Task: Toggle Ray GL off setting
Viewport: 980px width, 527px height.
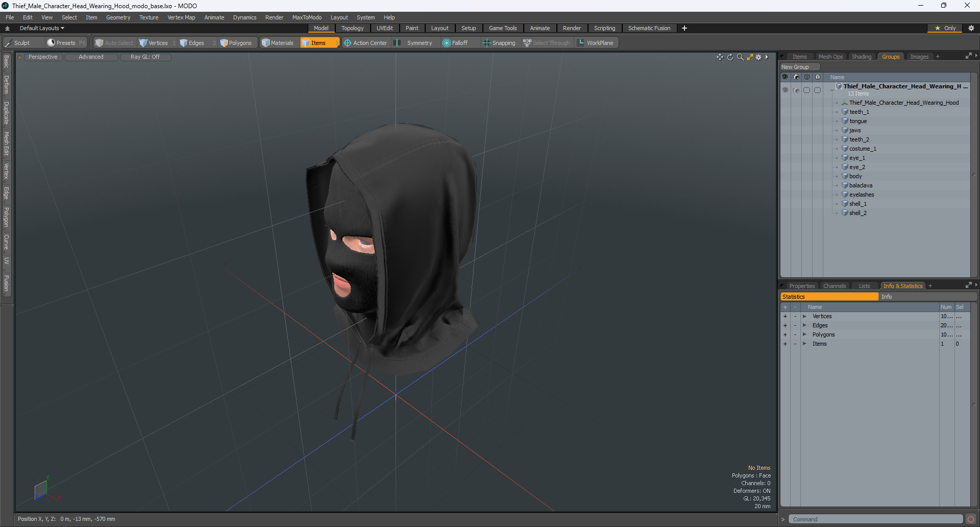Action: 145,57
